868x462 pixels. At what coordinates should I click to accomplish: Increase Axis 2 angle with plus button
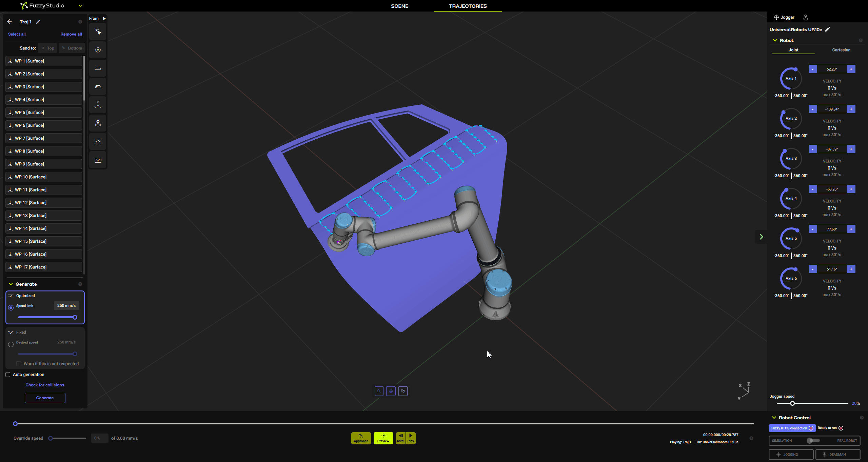tap(851, 109)
